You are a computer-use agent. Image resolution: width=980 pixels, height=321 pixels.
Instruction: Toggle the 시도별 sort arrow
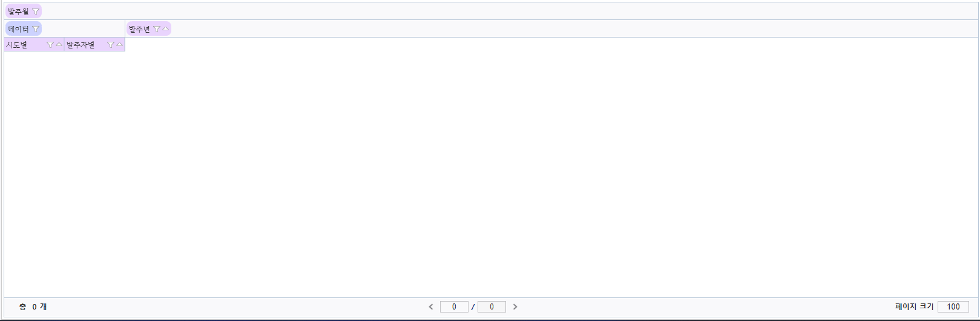point(59,44)
